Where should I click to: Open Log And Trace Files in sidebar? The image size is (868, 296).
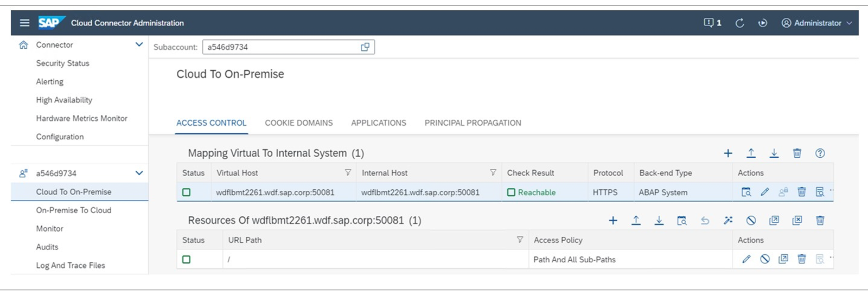[x=71, y=266]
